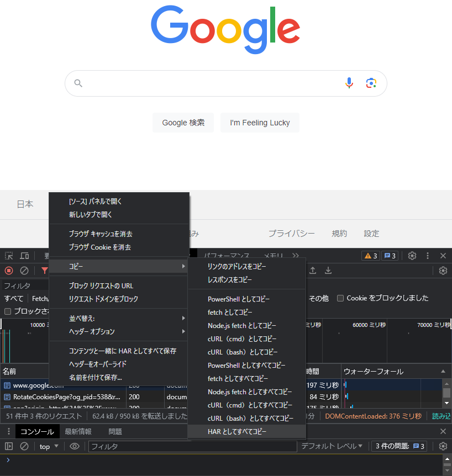Select HAR としてすべてコピー menu entry

tap(246, 431)
